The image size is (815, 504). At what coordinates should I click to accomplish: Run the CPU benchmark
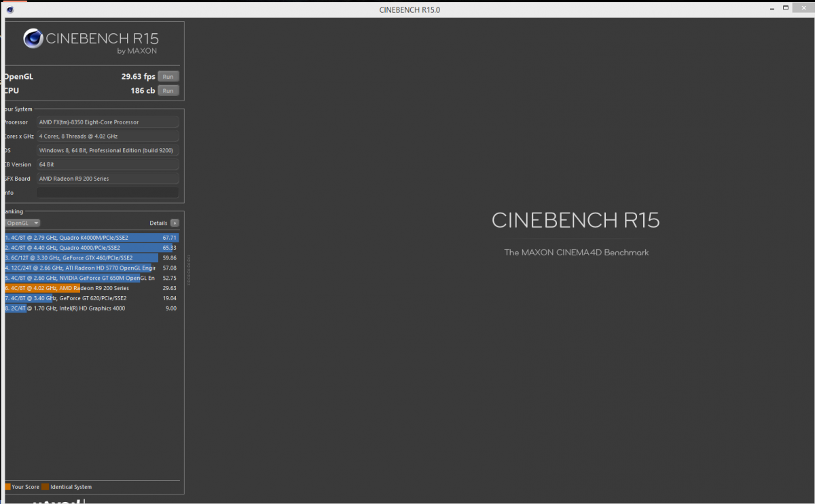click(168, 90)
